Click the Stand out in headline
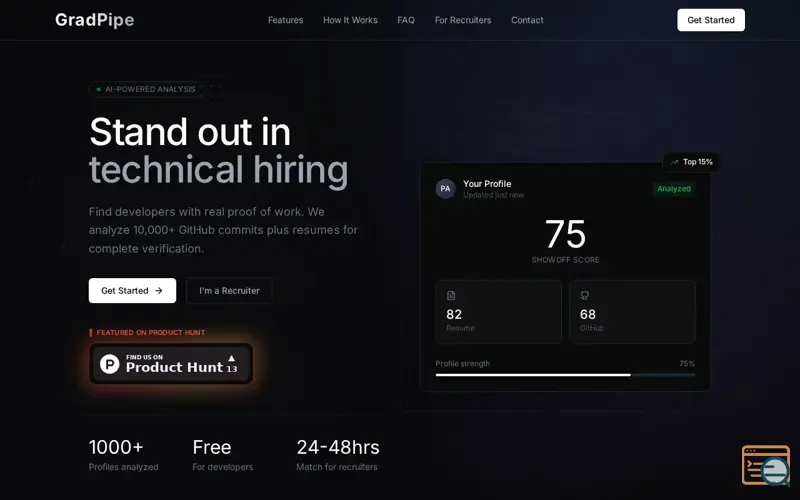 190,132
